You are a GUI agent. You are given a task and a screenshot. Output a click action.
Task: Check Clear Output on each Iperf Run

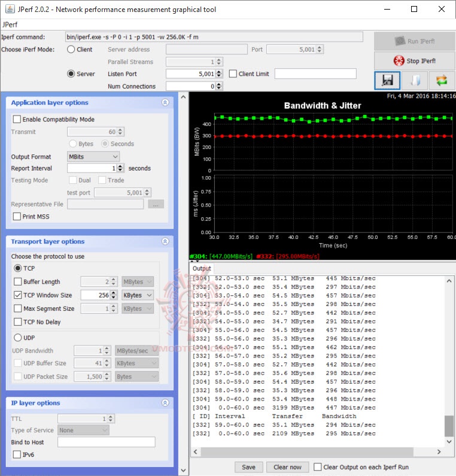coord(317,467)
